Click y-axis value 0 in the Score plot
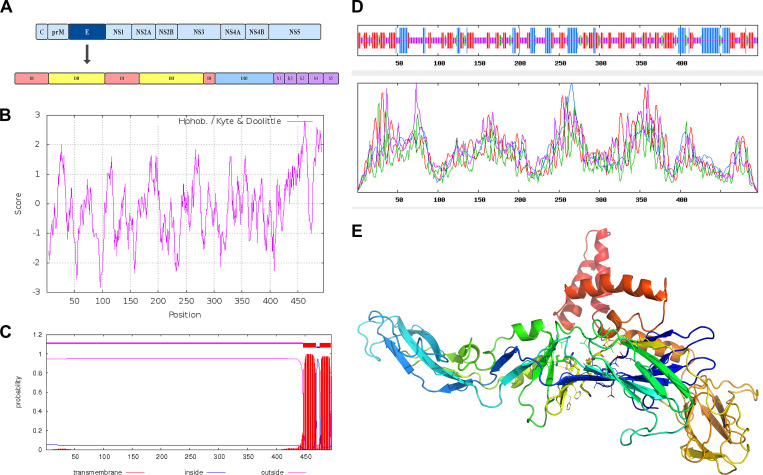This screenshot has height=475, width=763. [37, 203]
